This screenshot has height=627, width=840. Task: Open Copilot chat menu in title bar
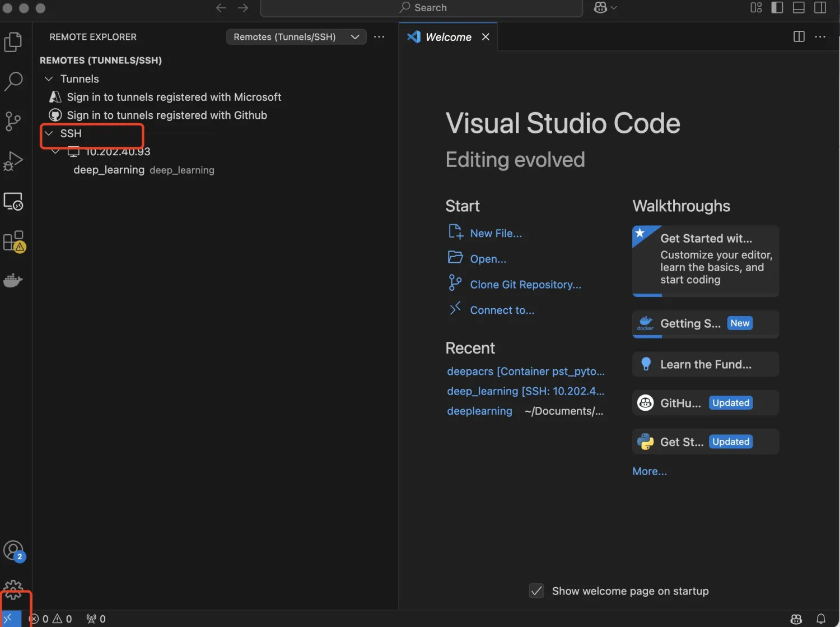pyautogui.click(x=605, y=8)
